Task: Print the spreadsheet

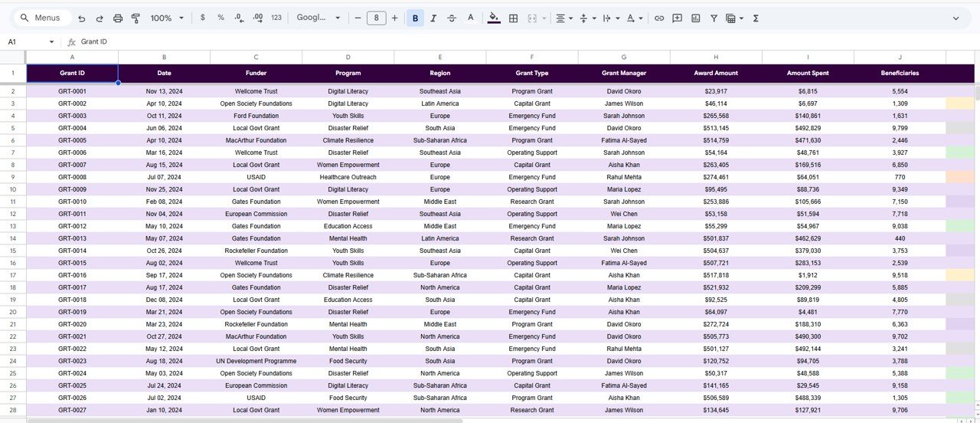Action: [118, 18]
